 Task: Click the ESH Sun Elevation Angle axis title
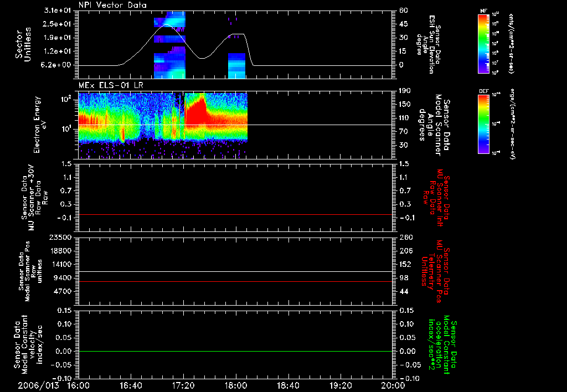point(429,44)
